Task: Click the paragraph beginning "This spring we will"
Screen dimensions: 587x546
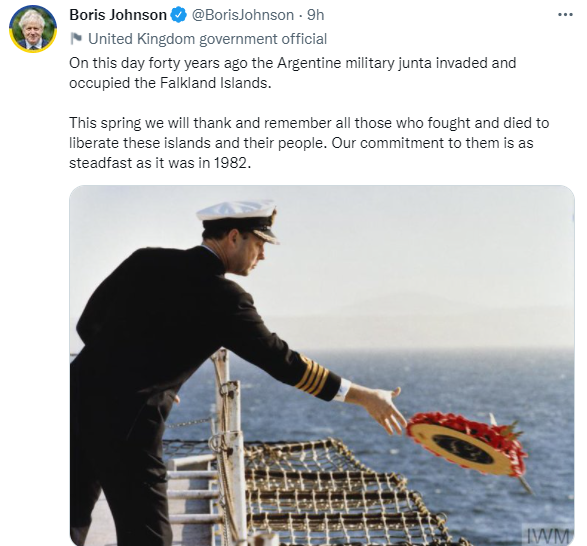Action: [x=309, y=143]
